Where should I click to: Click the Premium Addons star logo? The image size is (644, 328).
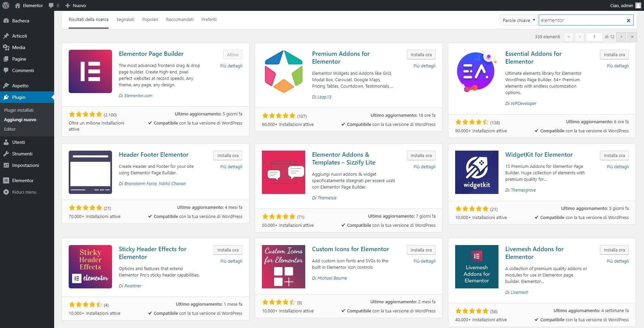284,71
